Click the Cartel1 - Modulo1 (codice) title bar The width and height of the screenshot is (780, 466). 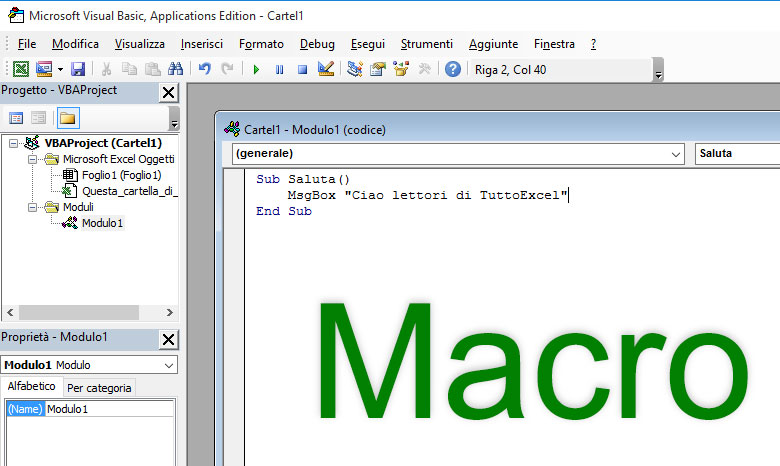pyautogui.click(x=500, y=130)
